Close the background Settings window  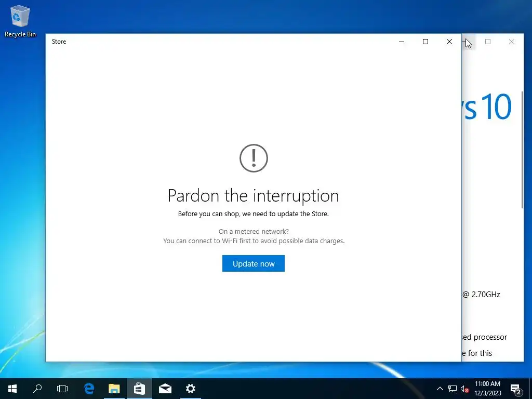point(512,42)
